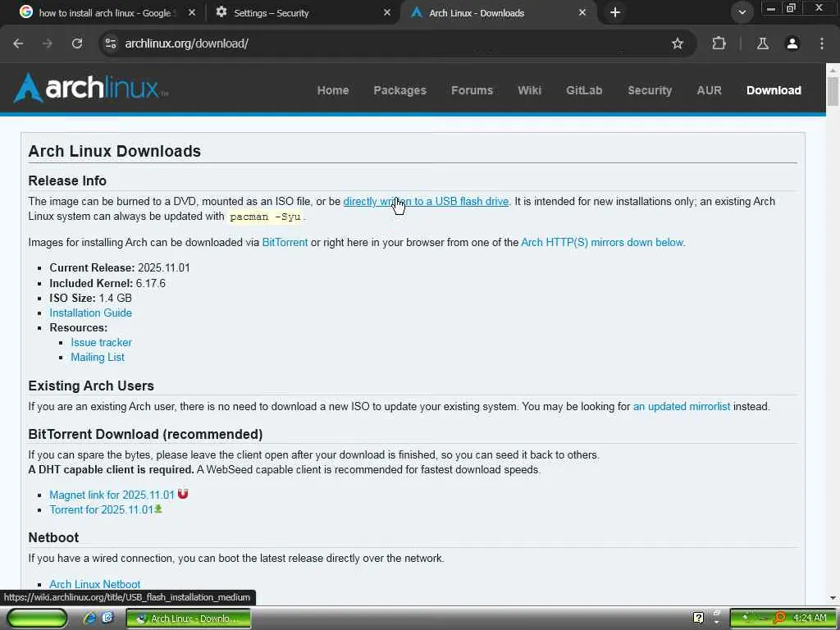Open Forums in the site navigation
Screen dimensions: 840x630
coord(472,90)
